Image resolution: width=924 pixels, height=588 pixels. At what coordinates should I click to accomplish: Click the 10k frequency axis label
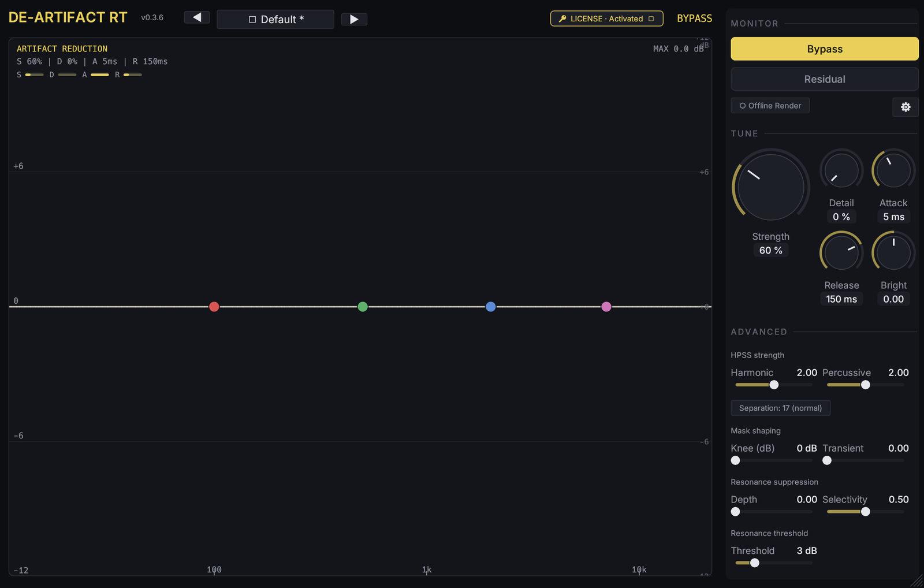pos(639,570)
